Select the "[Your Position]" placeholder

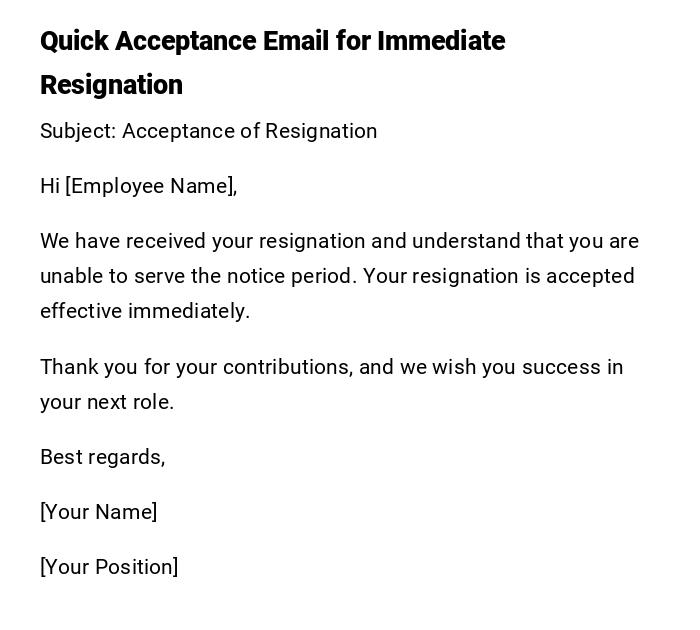click(109, 567)
